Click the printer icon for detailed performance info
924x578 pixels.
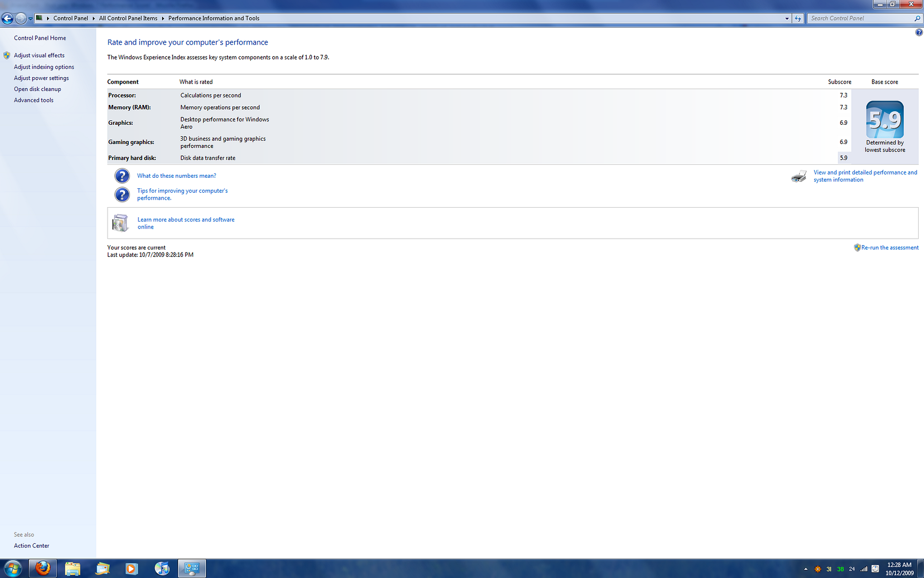click(799, 177)
